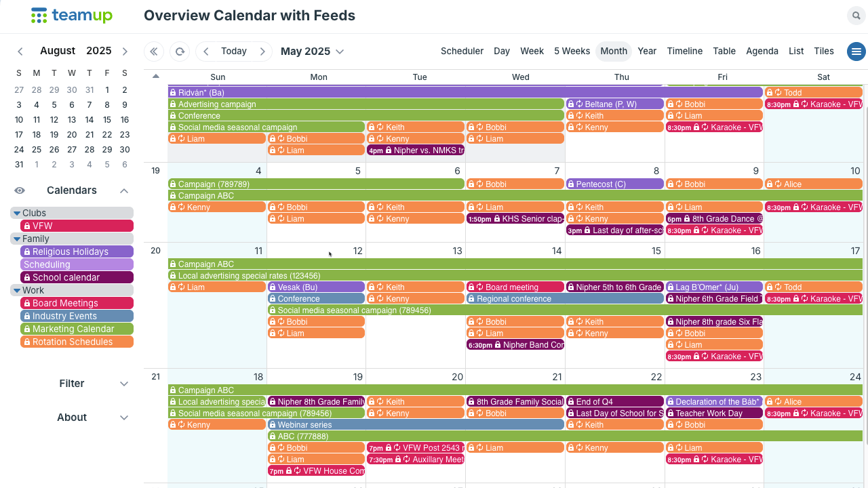The height and width of the screenshot is (488, 868).
Task: Show next month in mini calendar
Action: pyautogui.click(x=125, y=52)
